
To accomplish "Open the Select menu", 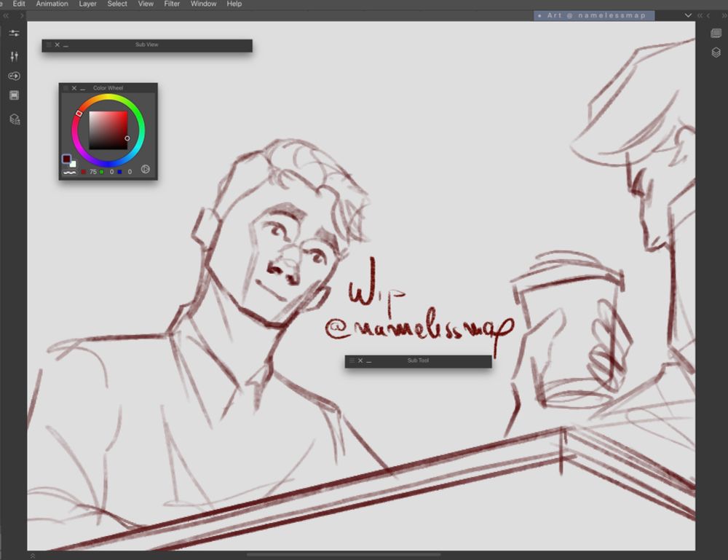I will point(117,4).
